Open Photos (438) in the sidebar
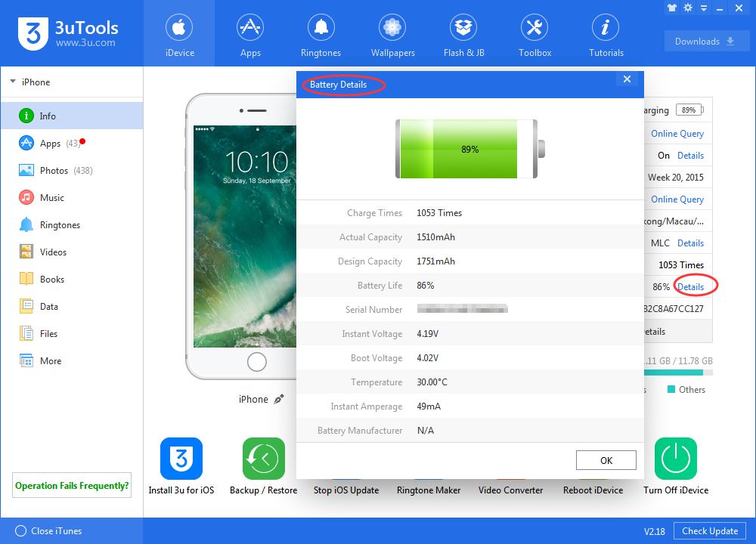Image resolution: width=756 pixels, height=544 pixels. 72,170
